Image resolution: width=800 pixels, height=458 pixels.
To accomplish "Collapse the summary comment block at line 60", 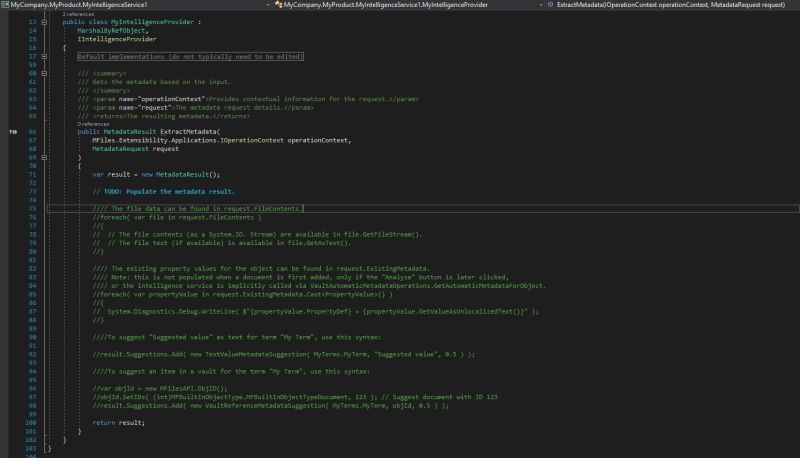I will (x=44, y=73).
